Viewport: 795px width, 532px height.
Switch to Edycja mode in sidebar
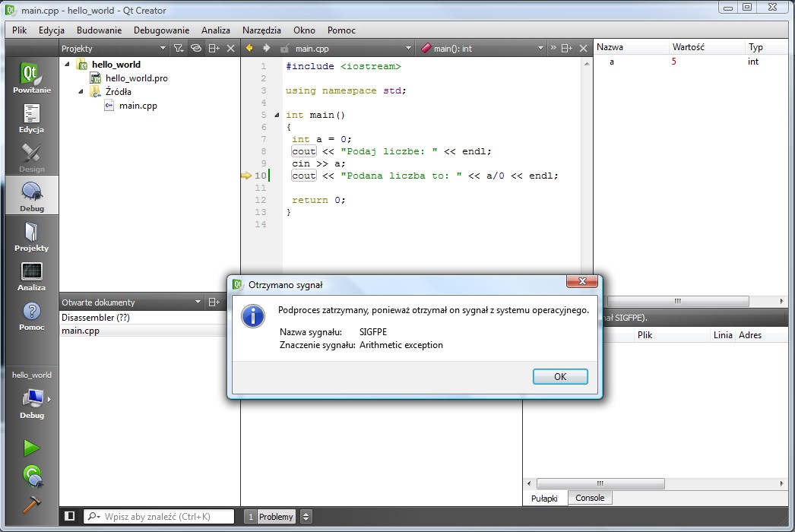point(31,118)
